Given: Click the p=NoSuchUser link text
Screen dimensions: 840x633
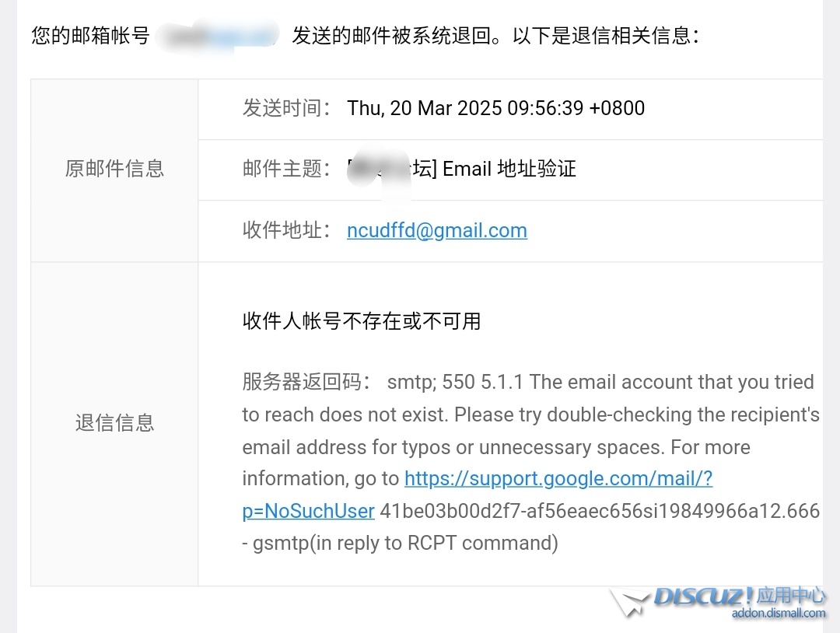Looking at the screenshot, I should pos(309,511).
